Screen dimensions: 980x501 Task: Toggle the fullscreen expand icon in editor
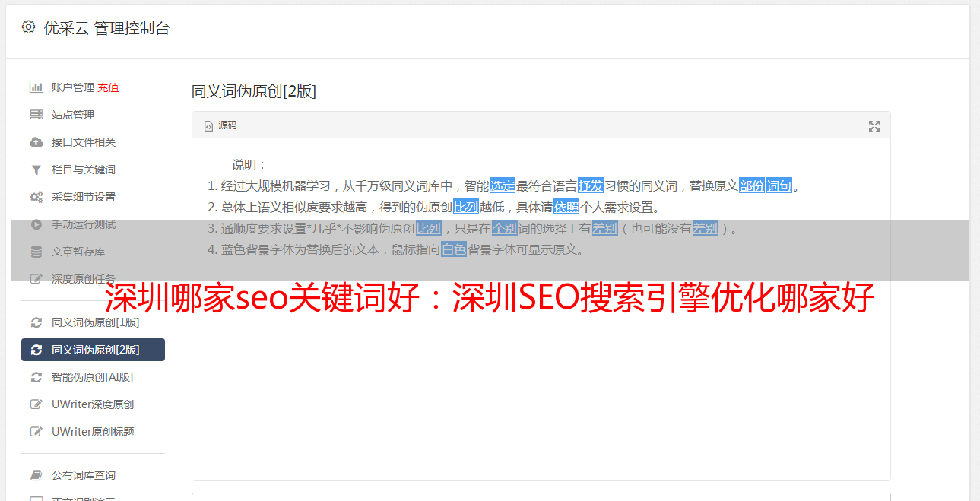point(874,126)
